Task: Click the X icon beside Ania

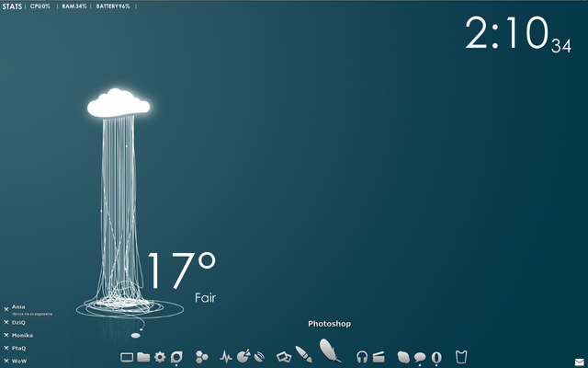Action: [x=6, y=309]
